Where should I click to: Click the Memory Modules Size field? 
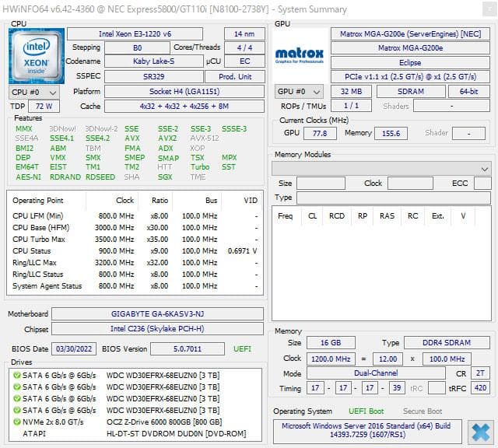coord(321,184)
